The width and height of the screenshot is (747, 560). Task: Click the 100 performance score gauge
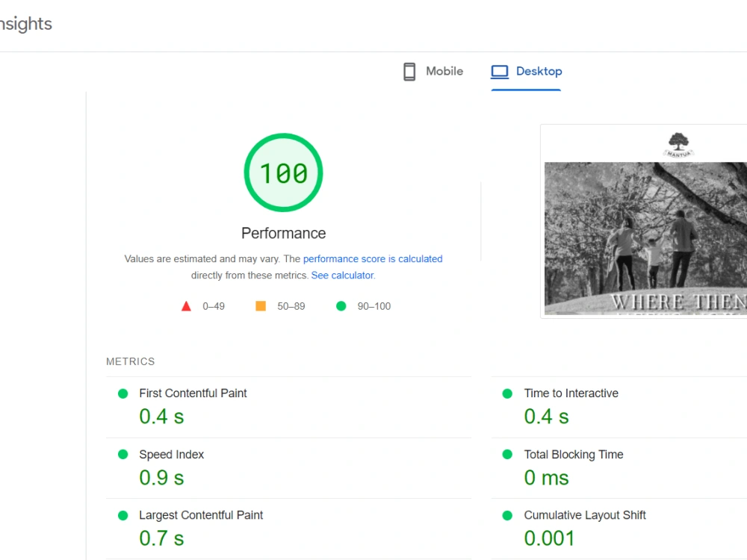pyautogui.click(x=283, y=172)
